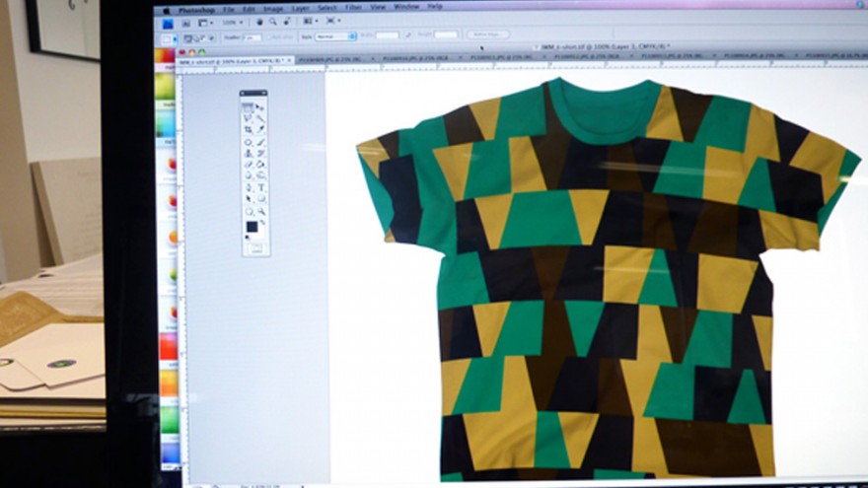868x488 pixels.
Task: Click the Zoom magnifier in application bar
Action: pyautogui.click(x=272, y=22)
